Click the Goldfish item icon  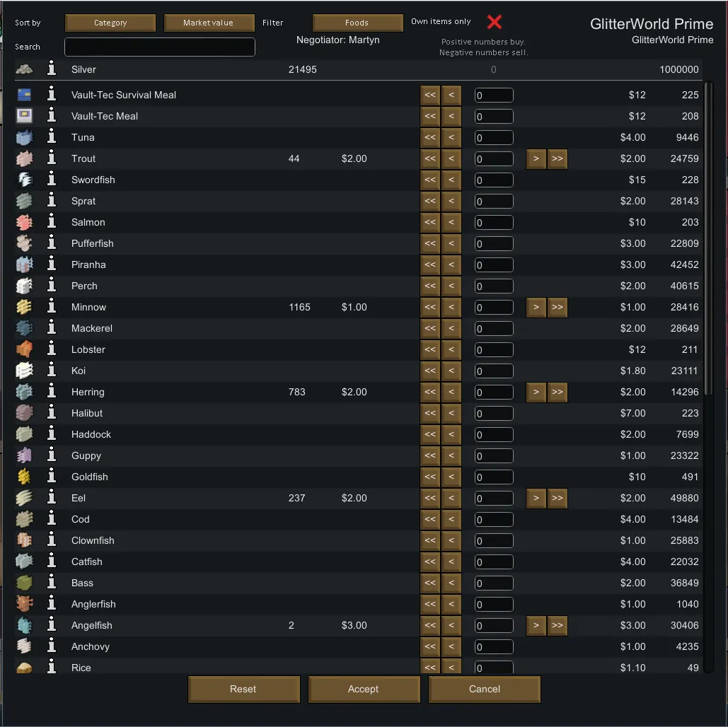click(24, 477)
